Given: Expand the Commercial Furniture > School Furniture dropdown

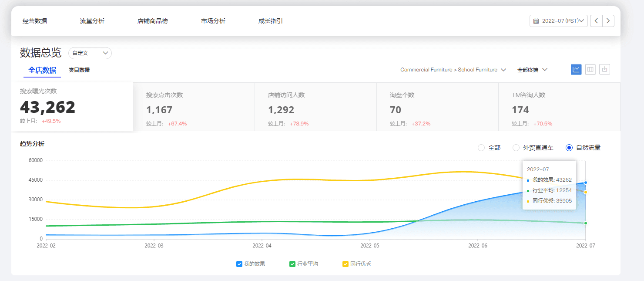Looking at the screenshot, I should [453, 70].
